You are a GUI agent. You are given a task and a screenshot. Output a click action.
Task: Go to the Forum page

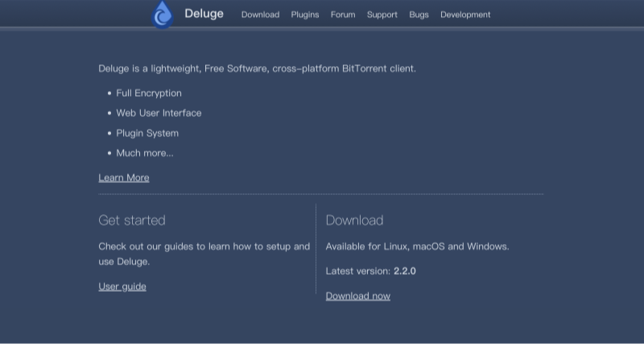coord(343,15)
